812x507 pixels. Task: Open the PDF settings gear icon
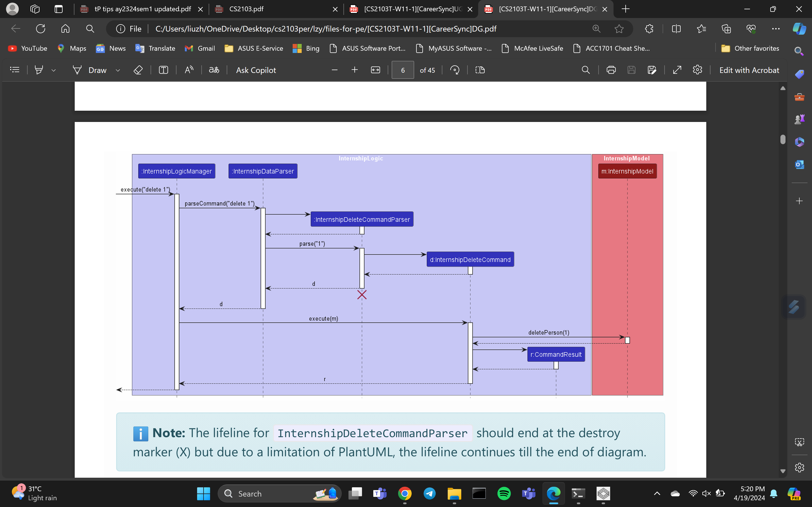(697, 70)
